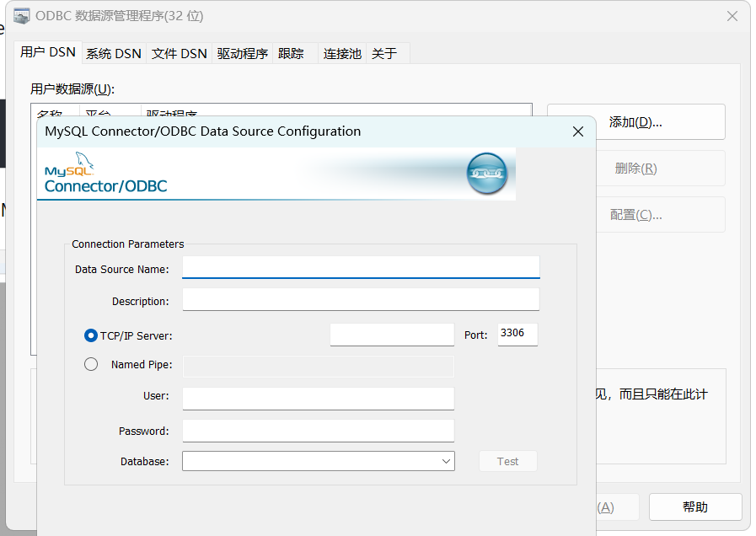Image resolution: width=756 pixels, height=536 pixels.
Task: Click the ODBC administrator app icon in title bar
Action: (x=22, y=16)
